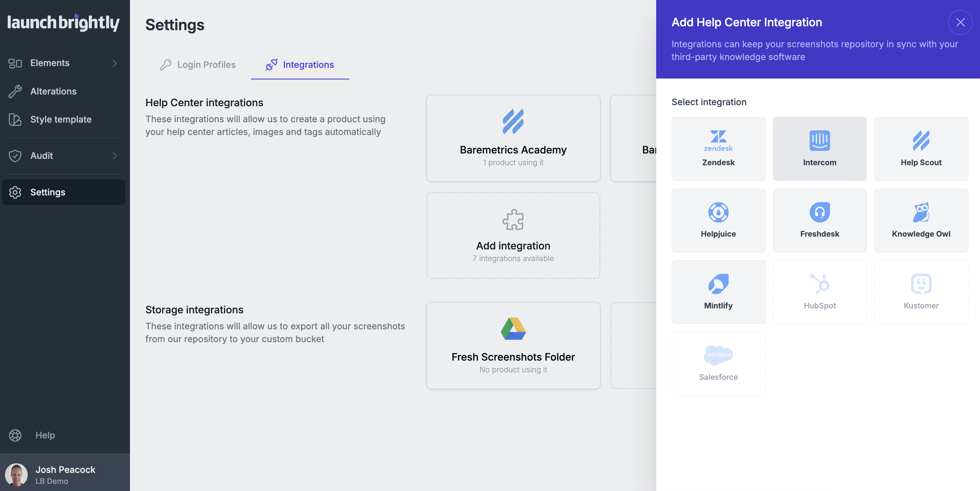This screenshot has width=980, height=491.
Task: Click the Audit shield icon
Action: [15, 156]
